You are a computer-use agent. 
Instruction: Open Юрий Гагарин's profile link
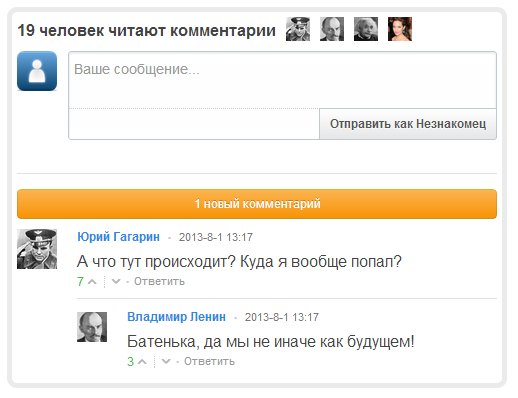click(x=118, y=237)
